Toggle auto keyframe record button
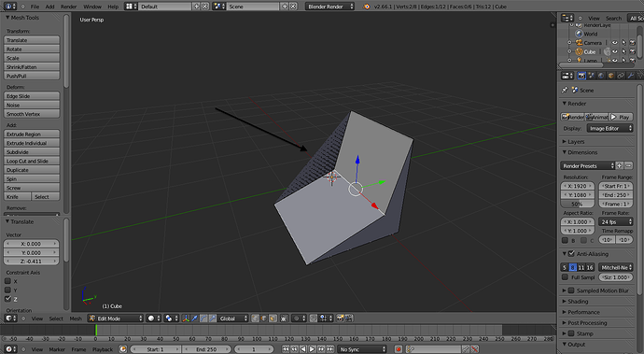The height and width of the screenshot is (354, 644). (398, 349)
